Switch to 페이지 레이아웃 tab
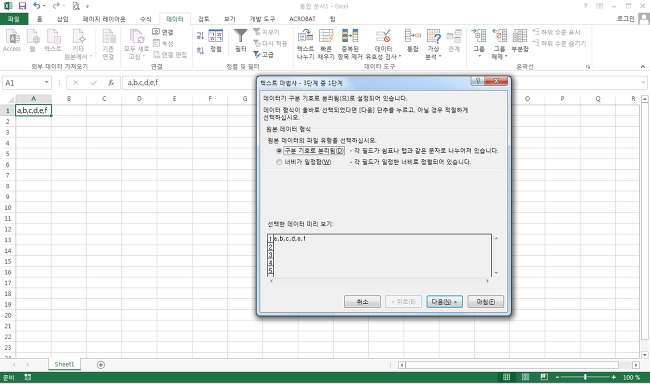 pos(104,19)
